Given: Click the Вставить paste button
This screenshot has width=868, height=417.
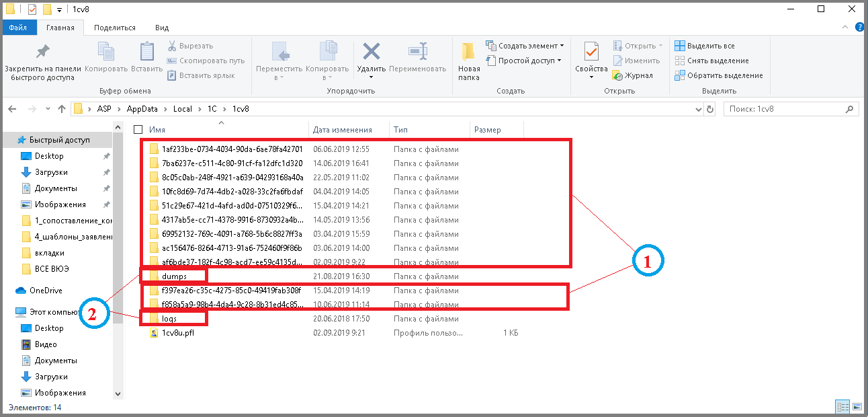Looking at the screenshot, I should (x=146, y=57).
